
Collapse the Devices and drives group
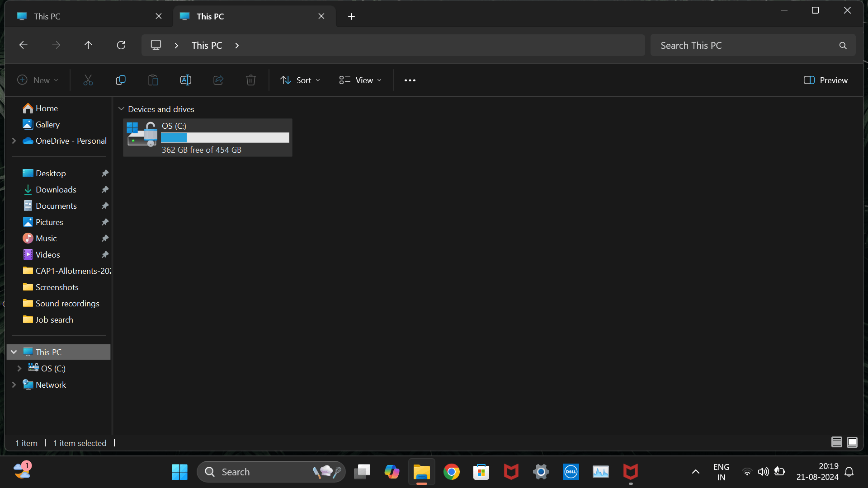click(x=121, y=109)
